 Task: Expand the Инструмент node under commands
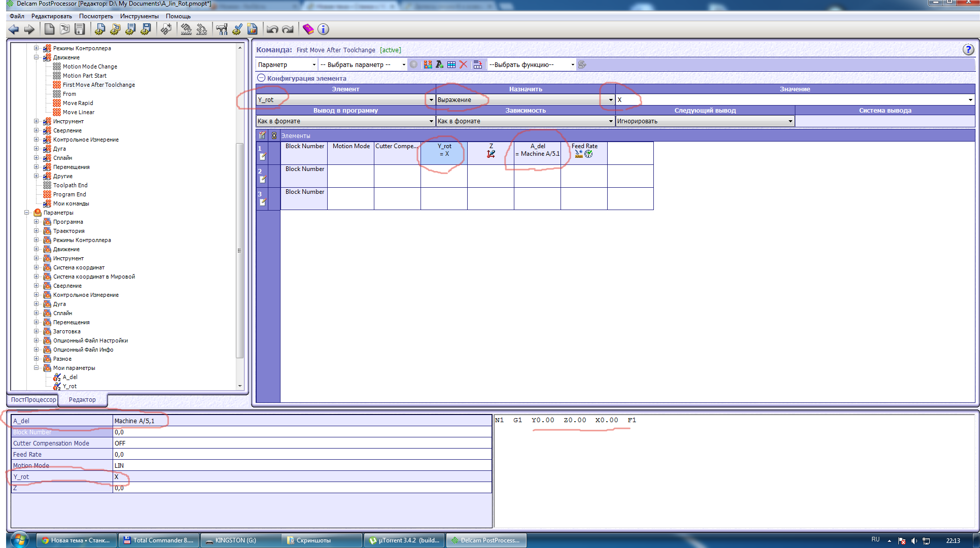click(x=37, y=121)
